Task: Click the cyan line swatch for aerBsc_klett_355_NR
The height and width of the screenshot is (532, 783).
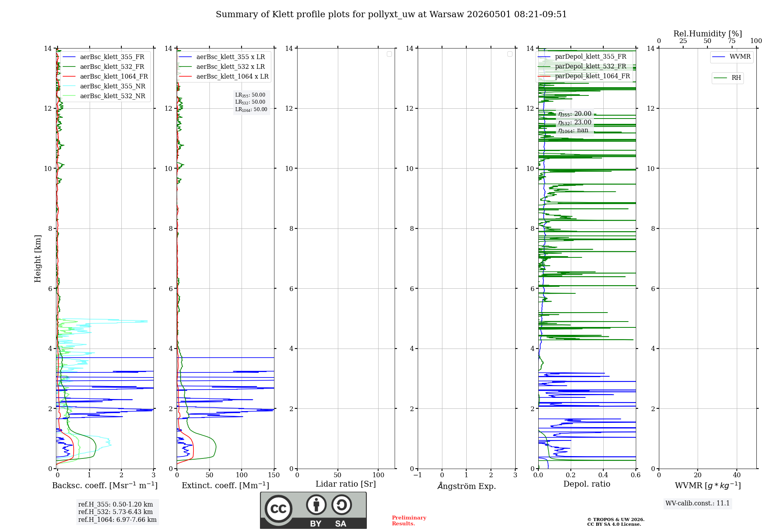Action: click(x=69, y=86)
